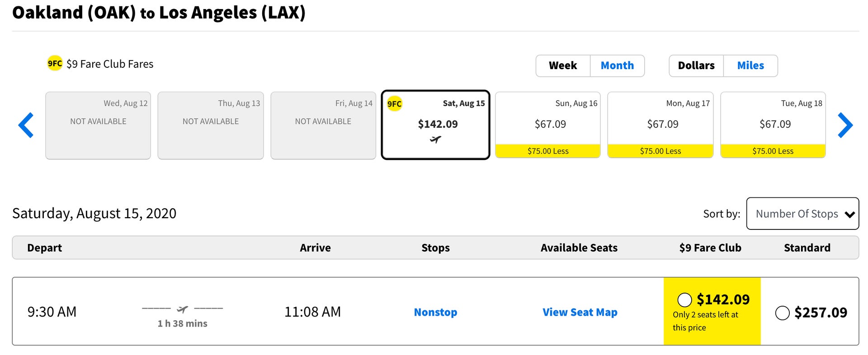Screen dimensions: 868x355
Task: Switch price display back to Dollars
Action: tap(696, 65)
